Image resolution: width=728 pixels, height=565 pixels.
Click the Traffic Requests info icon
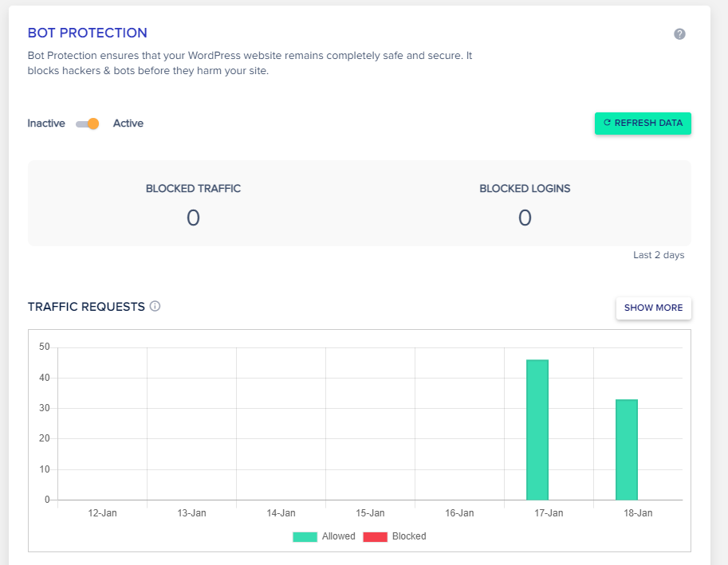point(155,306)
